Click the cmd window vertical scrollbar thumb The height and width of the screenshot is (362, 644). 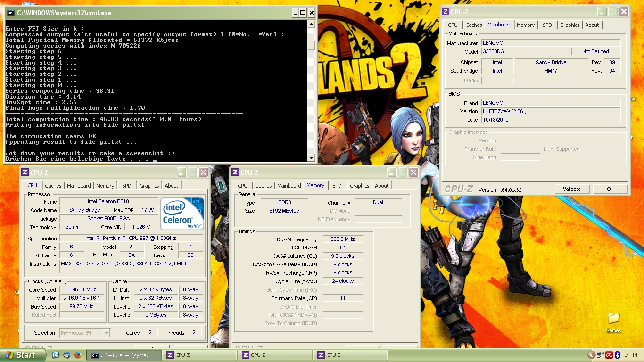click(311, 44)
